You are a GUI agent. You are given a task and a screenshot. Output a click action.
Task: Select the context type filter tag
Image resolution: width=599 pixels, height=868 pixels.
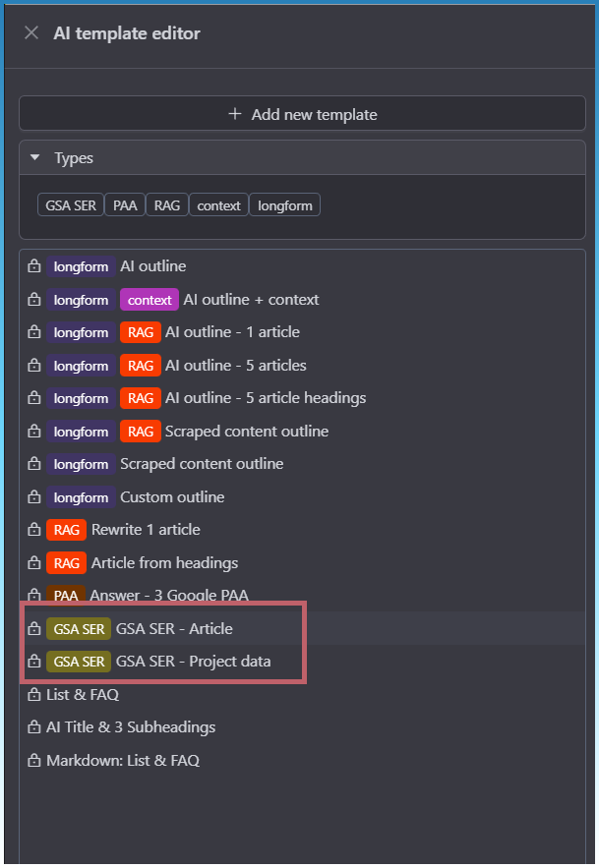pos(218,205)
